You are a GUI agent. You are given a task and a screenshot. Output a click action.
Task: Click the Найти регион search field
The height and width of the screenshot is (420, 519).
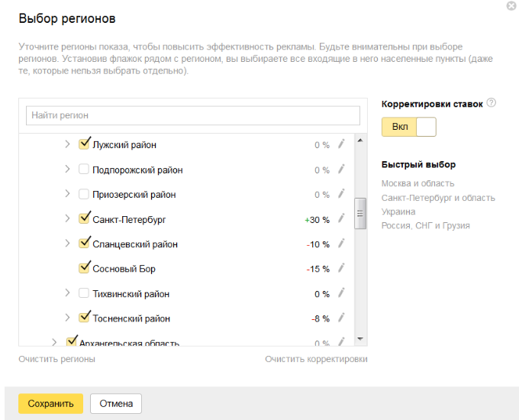point(192,115)
